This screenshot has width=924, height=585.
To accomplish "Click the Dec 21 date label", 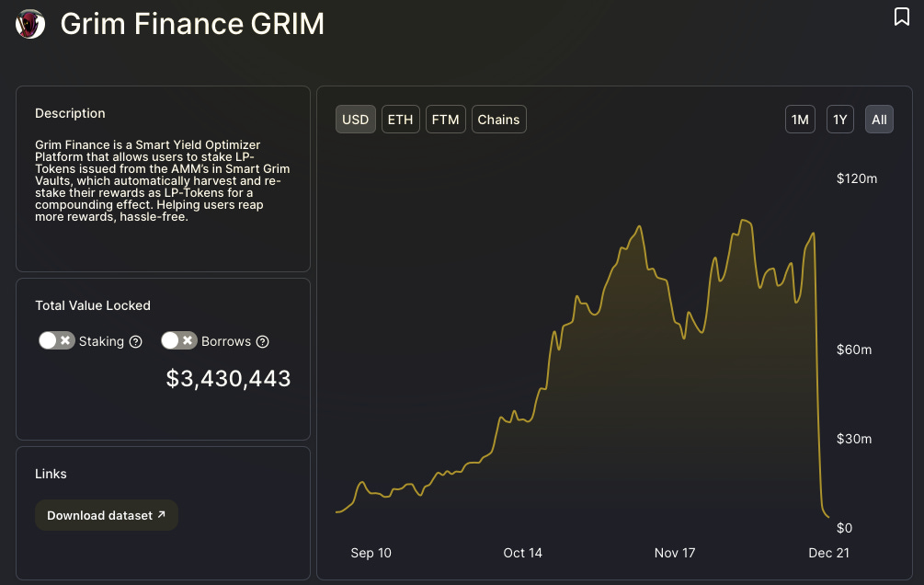I will (828, 553).
